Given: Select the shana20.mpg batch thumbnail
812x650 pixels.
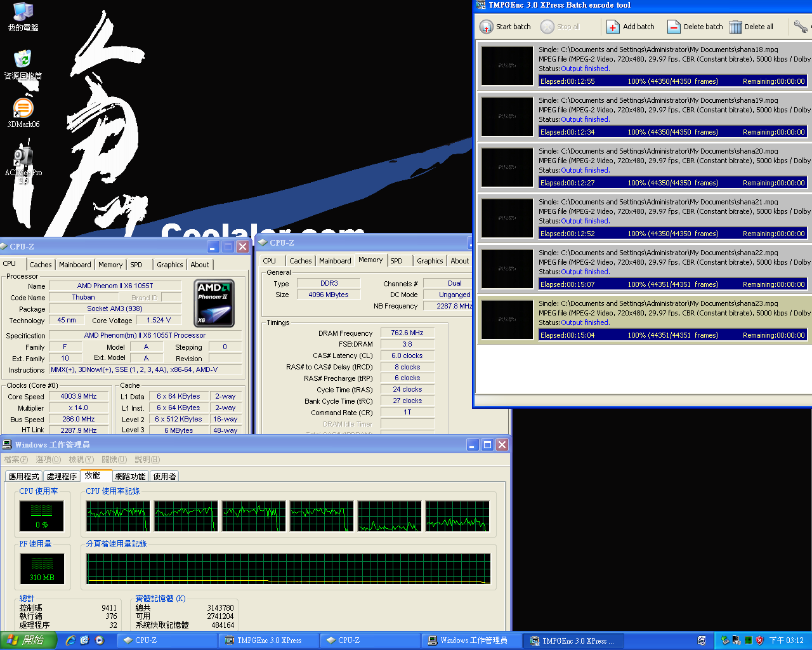Looking at the screenshot, I should point(507,167).
